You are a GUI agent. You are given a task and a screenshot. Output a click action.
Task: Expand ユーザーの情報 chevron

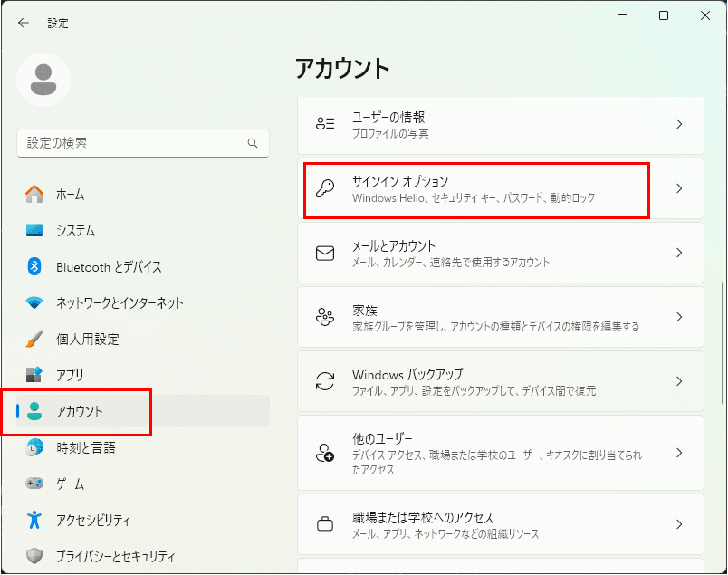click(x=679, y=124)
